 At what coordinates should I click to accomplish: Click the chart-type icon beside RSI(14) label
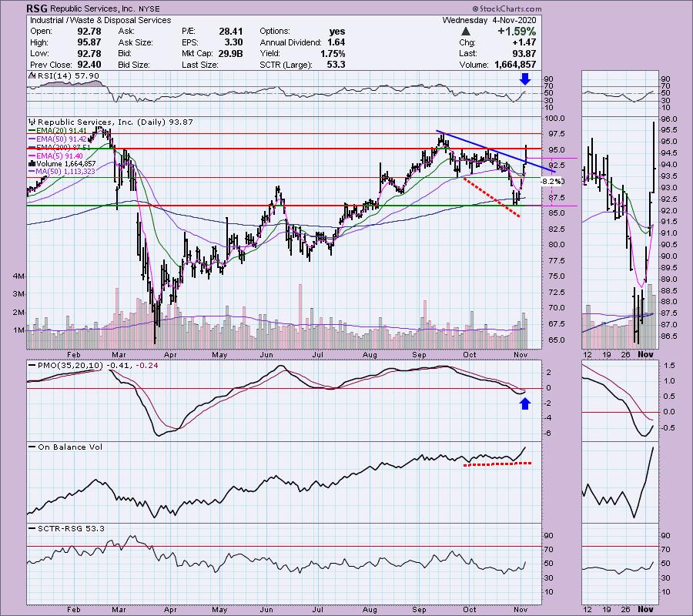click(32, 76)
